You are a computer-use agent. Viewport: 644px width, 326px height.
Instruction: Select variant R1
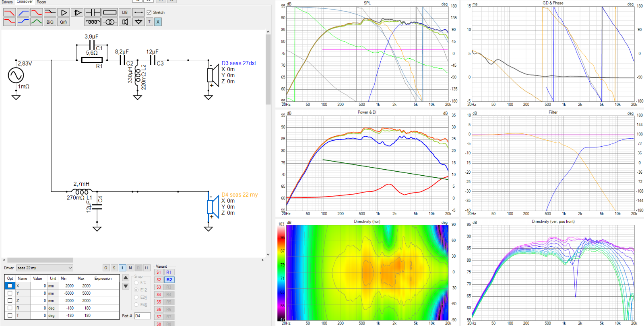click(x=169, y=272)
